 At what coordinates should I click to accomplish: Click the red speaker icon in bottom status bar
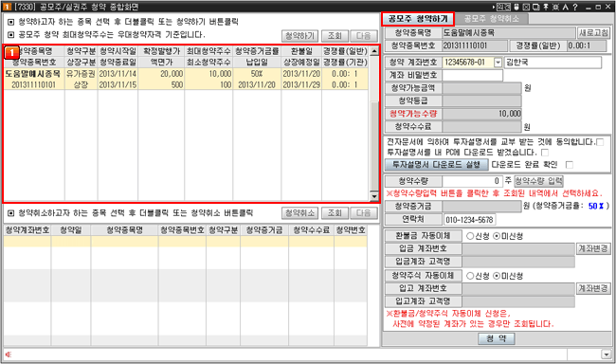point(9,355)
